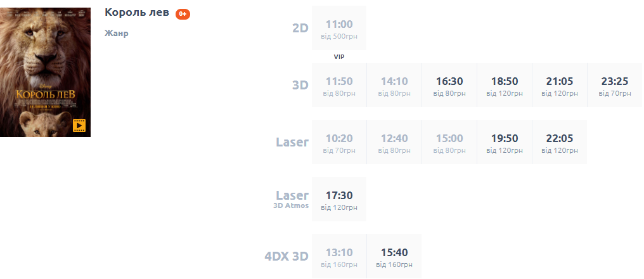
Task: Select the 2D VIP 11:00 showtime
Action: pyautogui.click(x=339, y=29)
